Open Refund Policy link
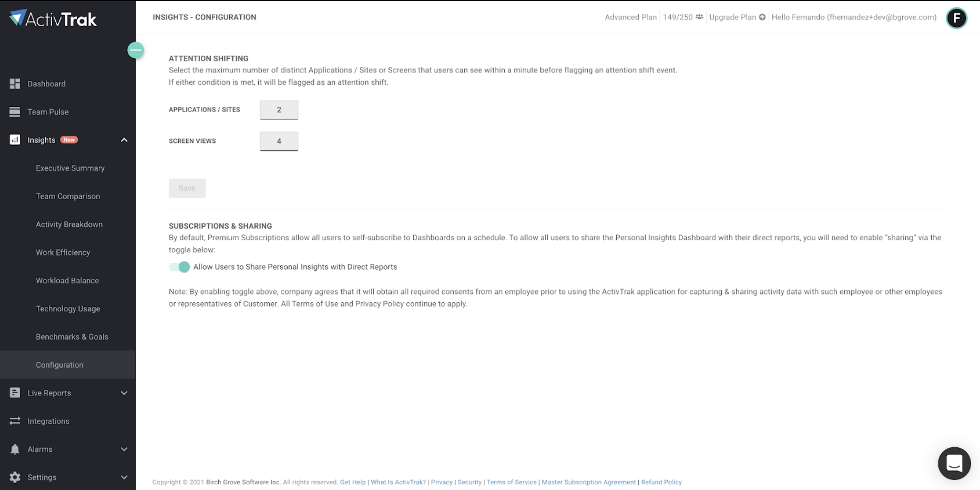This screenshot has width=980, height=490. (x=661, y=482)
